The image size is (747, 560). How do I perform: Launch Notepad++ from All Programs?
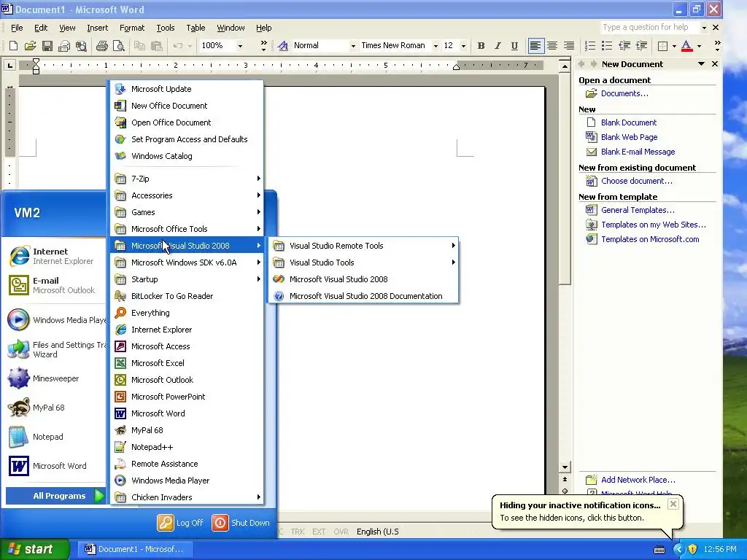pyautogui.click(x=187, y=447)
